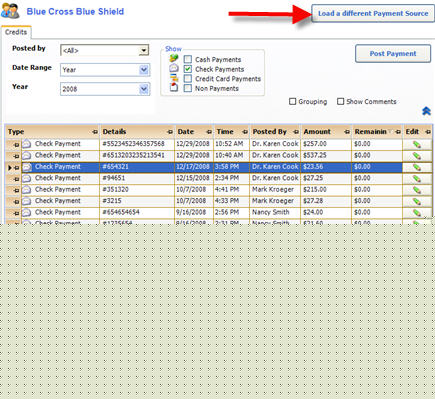The height and width of the screenshot is (399, 435).
Task: Pin the Amount column
Action: (347, 132)
